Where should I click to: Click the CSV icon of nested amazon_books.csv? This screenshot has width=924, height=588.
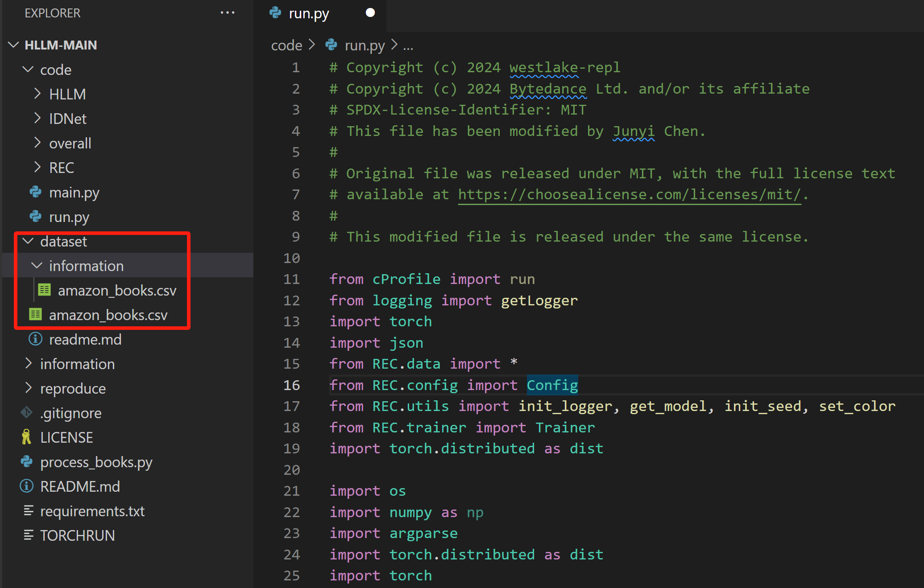click(x=44, y=290)
